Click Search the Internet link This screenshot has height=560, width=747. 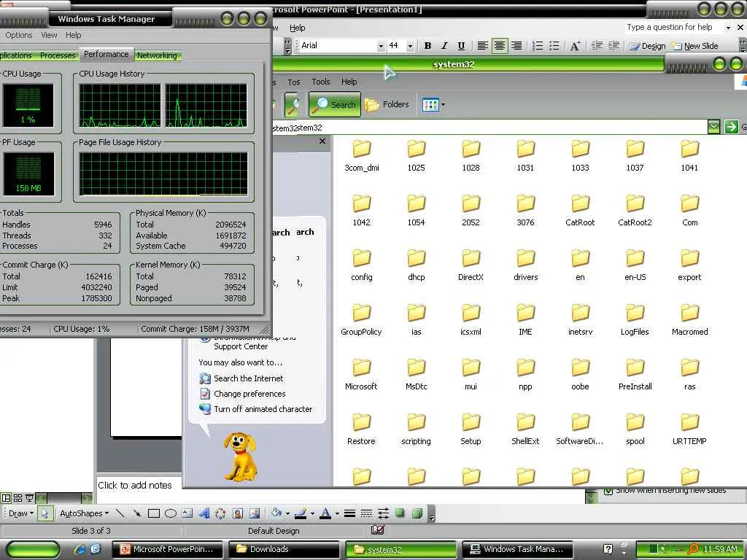pyautogui.click(x=248, y=378)
